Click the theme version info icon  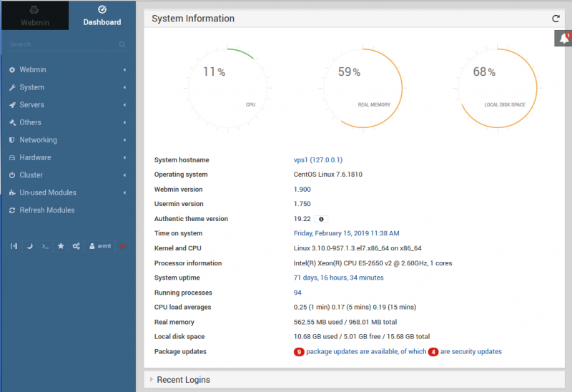tap(321, 219)
